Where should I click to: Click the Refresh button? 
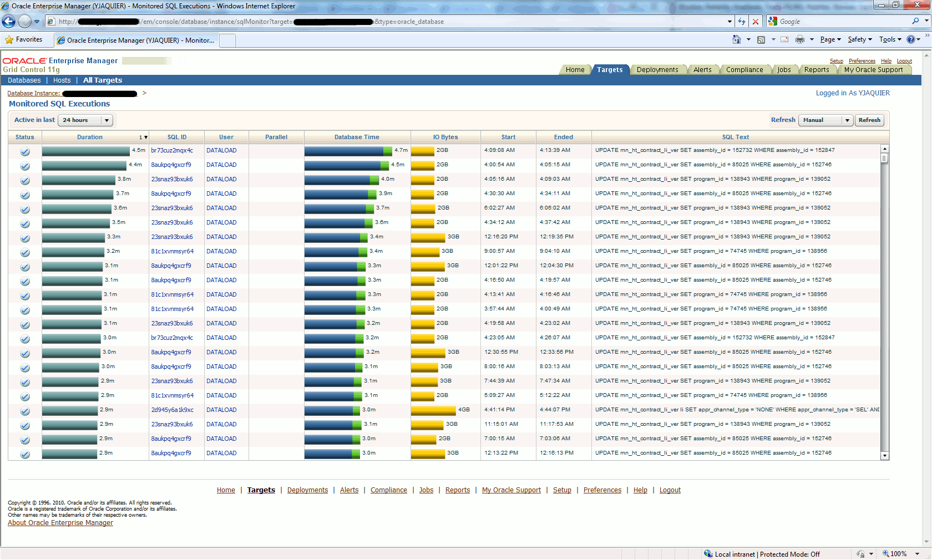pyautogui.click(x=869, y=120)
